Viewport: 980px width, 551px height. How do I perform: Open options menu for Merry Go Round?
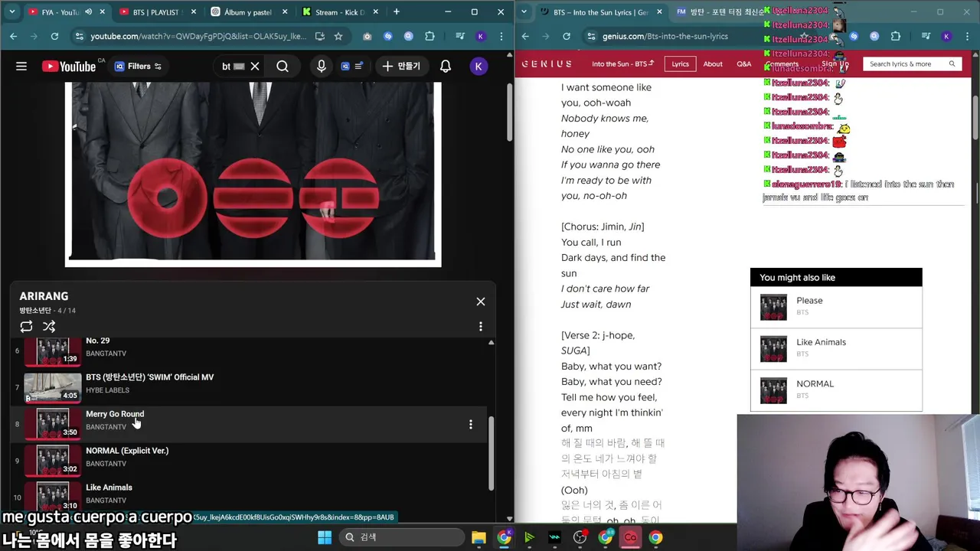[x=471, y=424]
